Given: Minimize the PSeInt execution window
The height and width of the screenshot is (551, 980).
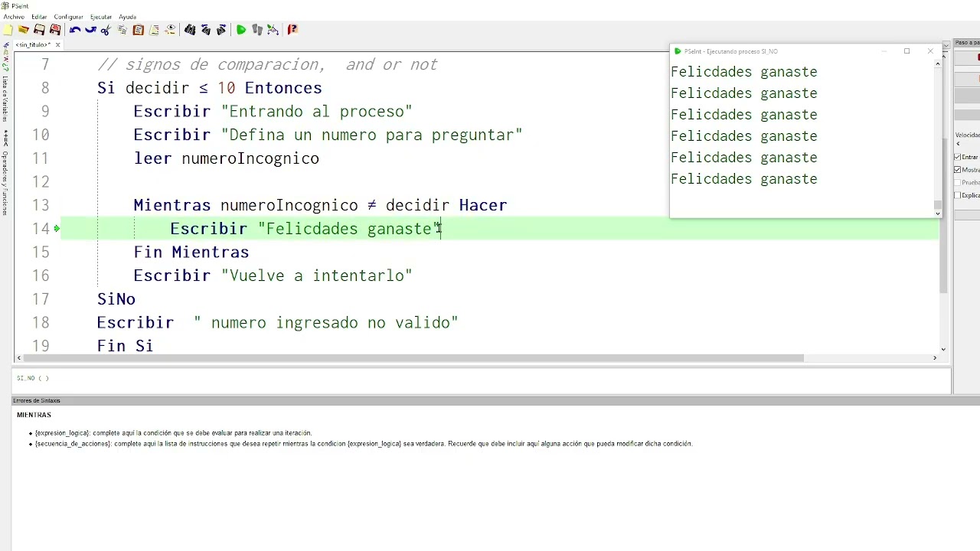Looking at the screenshot, I should point(884,51).
